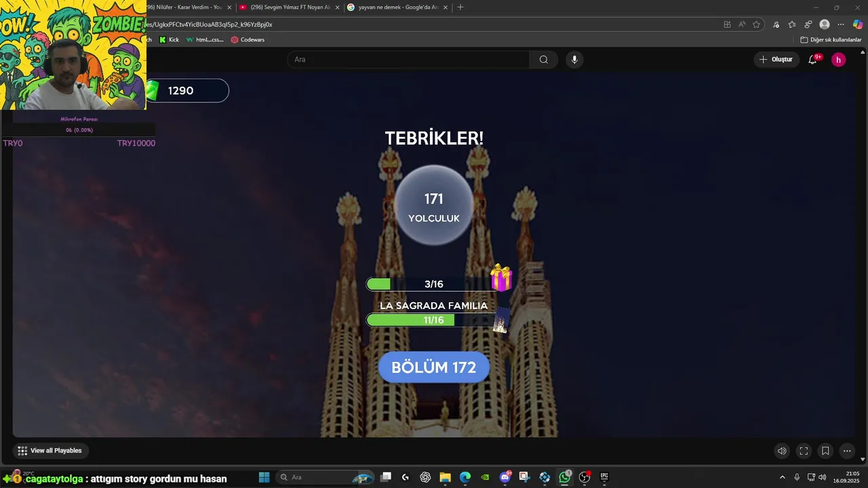Screen dimensions: 868x488
Task: Close the yayvan ne demek tab
Action: (x=446, y=7)
